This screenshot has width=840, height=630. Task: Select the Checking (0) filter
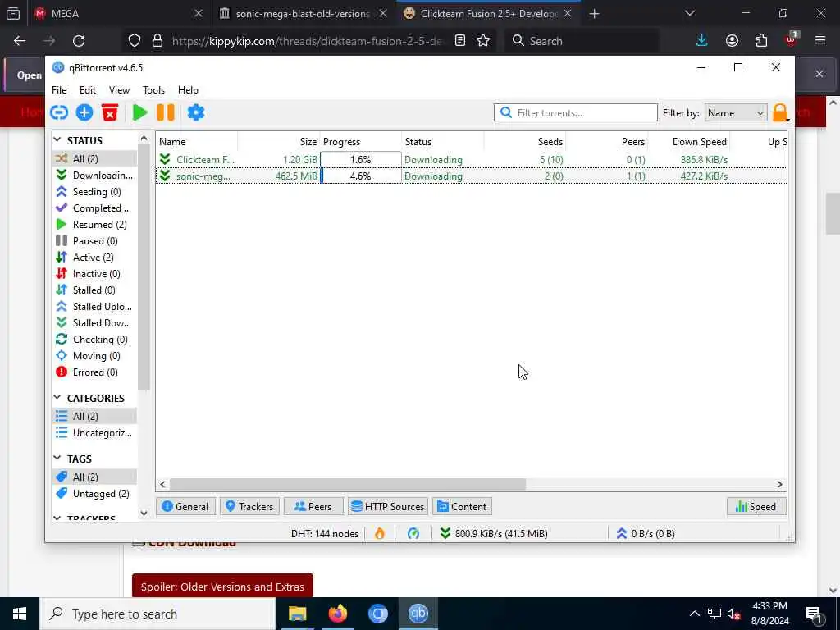coord(94,340)
